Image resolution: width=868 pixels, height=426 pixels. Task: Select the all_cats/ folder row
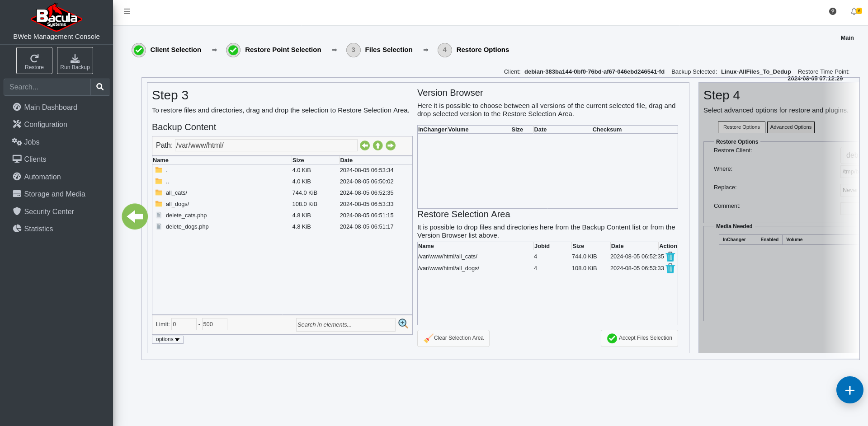click(x=282, y=193)
